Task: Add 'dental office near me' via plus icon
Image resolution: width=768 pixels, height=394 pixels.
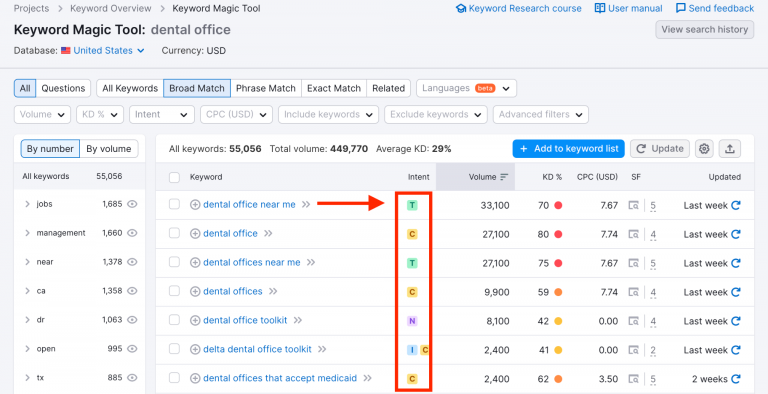Action: tap(195, 205)
